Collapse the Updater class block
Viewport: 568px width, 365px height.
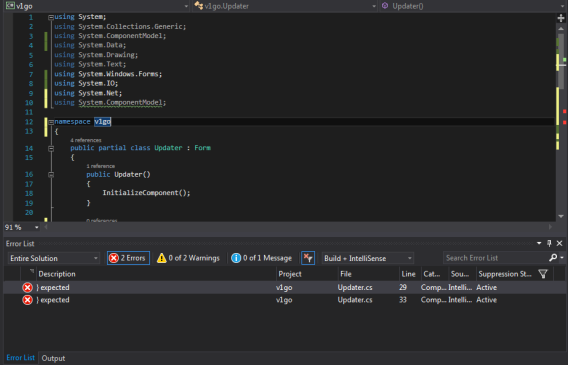pos(51,148)
